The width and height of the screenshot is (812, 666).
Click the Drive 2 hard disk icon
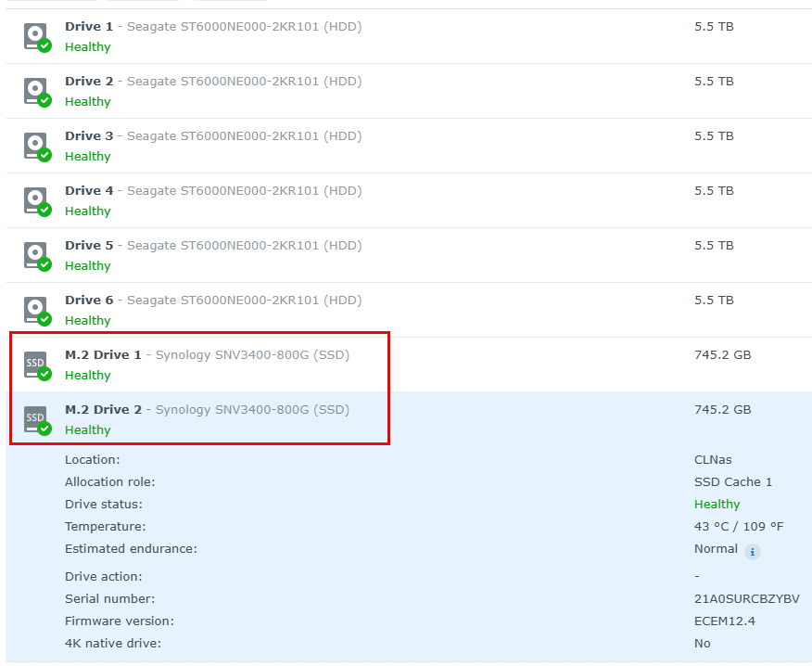tap(37, 92)
